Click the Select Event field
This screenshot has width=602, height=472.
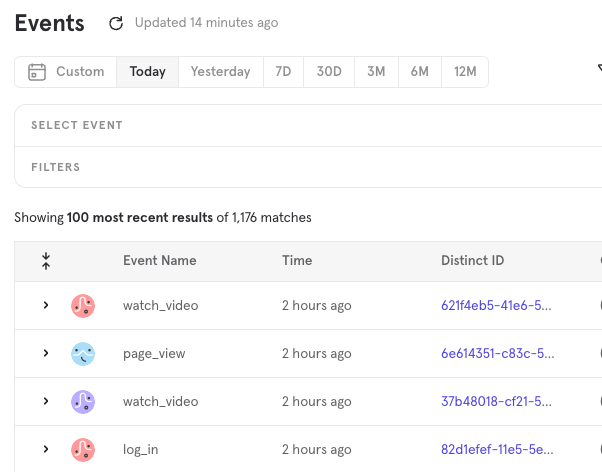pyautogui.click(x=300, y=126)
